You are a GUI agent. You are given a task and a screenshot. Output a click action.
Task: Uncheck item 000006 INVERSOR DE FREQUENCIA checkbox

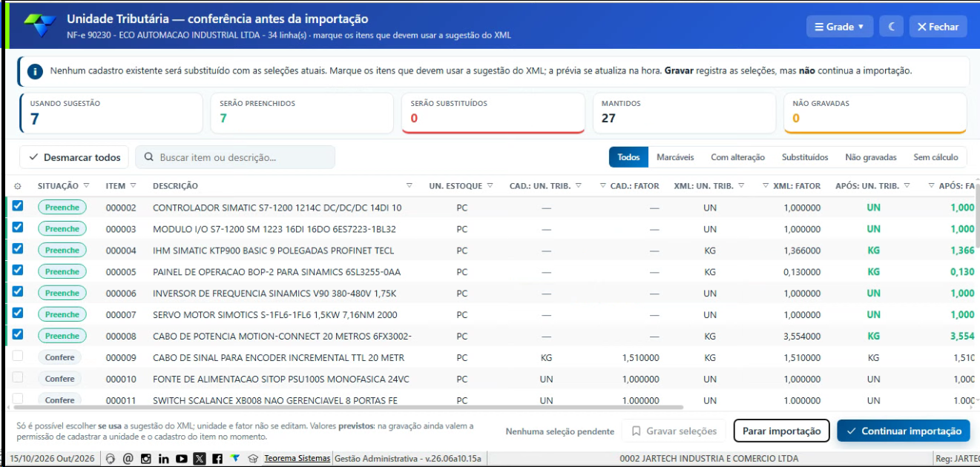18,292
